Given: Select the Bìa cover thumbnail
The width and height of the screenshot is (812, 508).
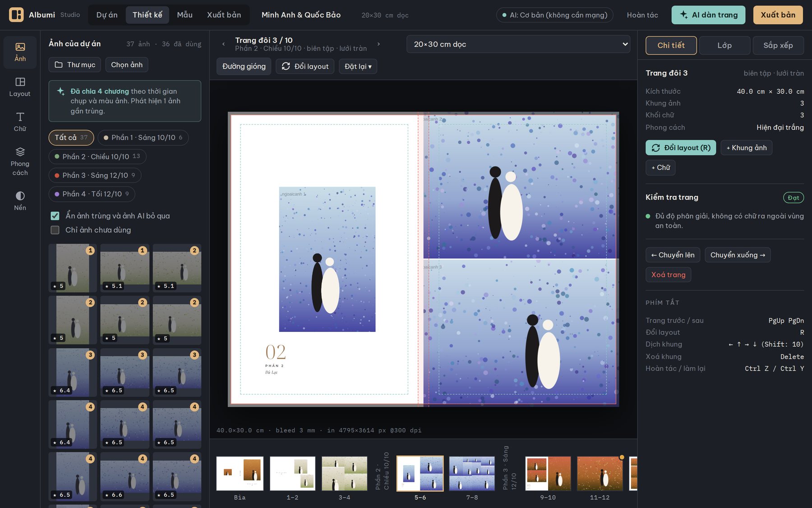Looking at the screenshot, I should click(240, 474).
